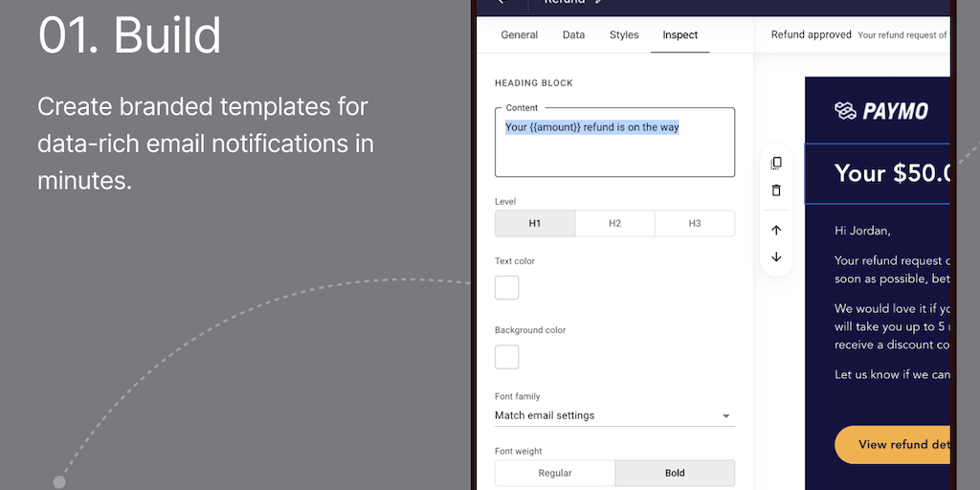Image resolution: width=980 pixels, height=490 pixels.
Task: Click the View refund details button
Action: click(x=893, y=445)
